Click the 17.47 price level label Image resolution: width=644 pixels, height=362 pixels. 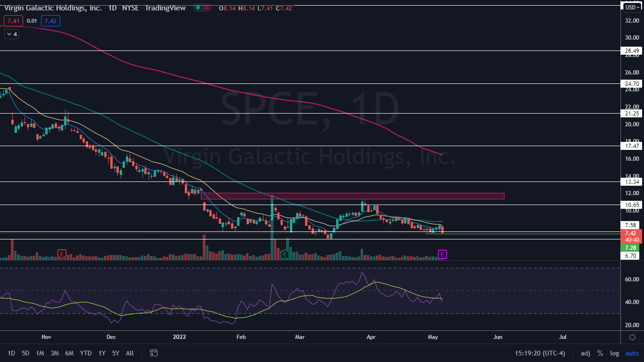[x=632, y=146]
